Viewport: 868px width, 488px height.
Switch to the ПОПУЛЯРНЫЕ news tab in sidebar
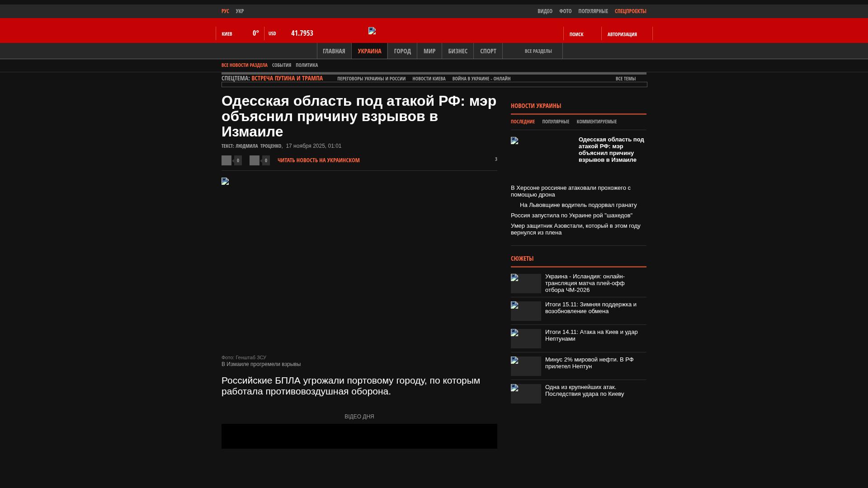coord(555,122)
